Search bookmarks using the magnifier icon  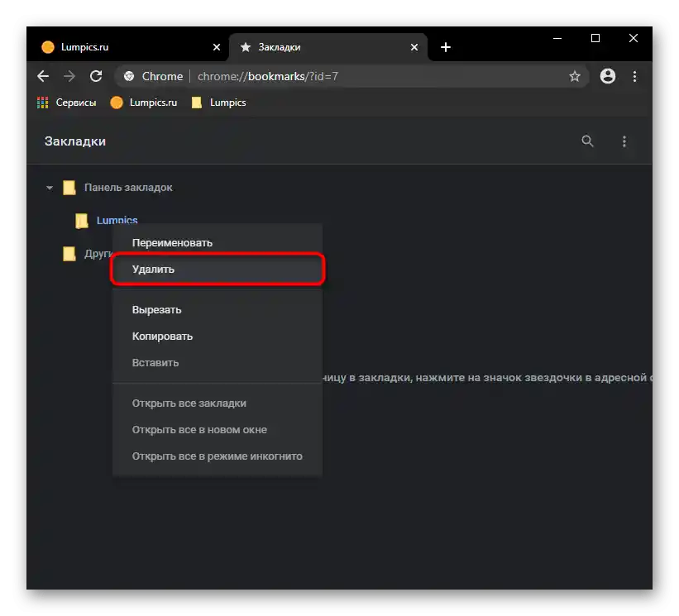(x=587, y=141)
